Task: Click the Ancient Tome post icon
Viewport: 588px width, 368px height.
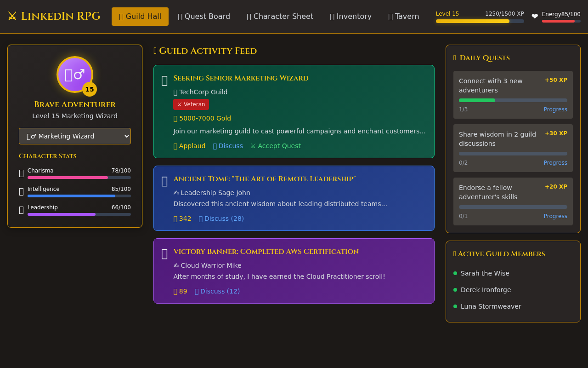Action: 164,181
